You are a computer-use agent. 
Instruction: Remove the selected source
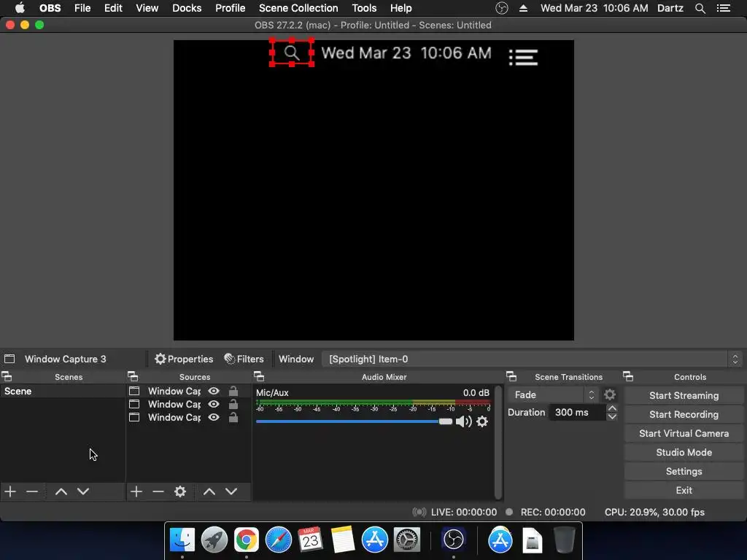tap(158, 491)
